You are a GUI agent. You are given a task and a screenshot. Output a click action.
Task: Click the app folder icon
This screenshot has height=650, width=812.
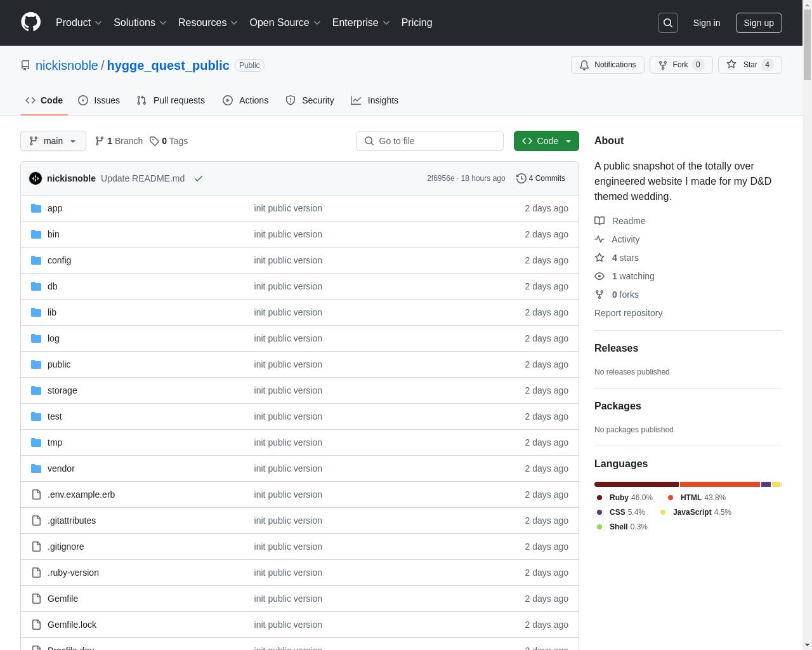click(36, 208)
